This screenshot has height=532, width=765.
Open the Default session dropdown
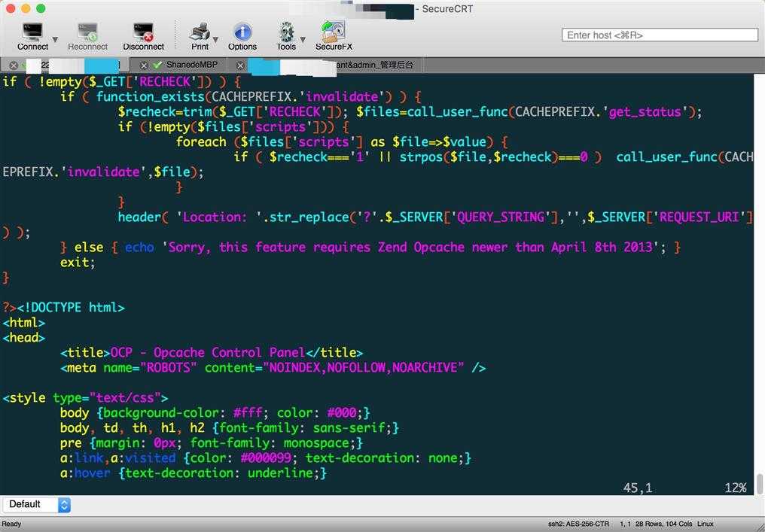click(x=37, y=504)
